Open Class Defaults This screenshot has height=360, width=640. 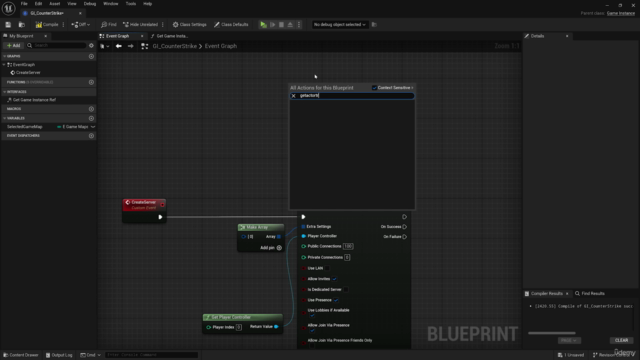click(x=231, y=24)
